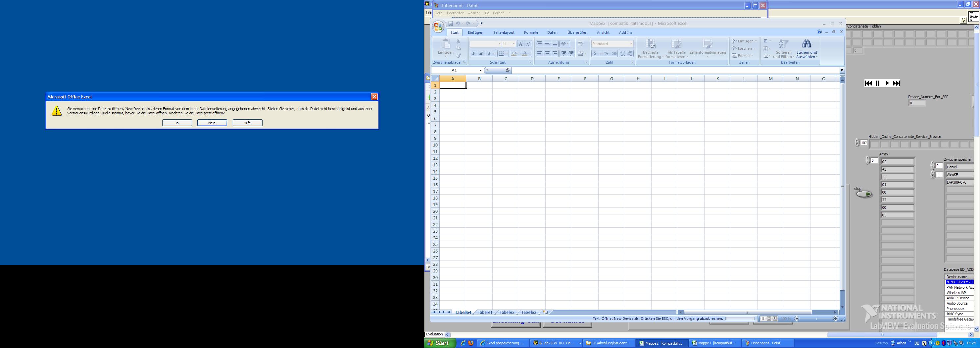Click the LabVIEW stop button
980x348 pixels.
tap(863, 195)
